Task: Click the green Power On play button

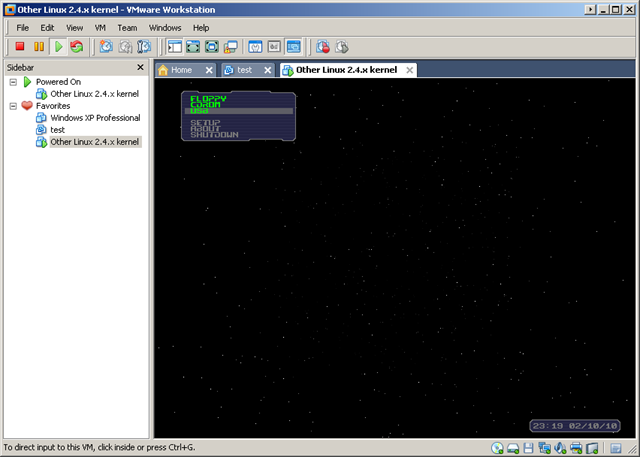Action: [x=58, y=47]
